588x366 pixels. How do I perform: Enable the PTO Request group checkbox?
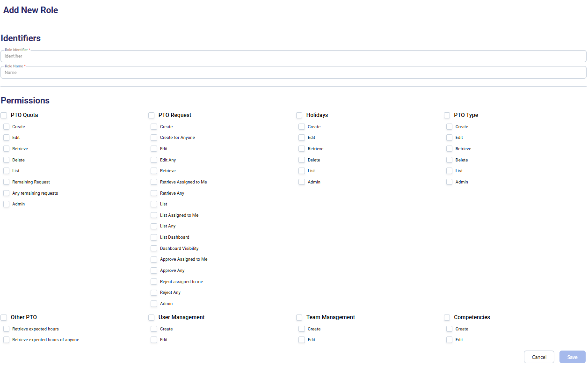click(x=152, y=115)
